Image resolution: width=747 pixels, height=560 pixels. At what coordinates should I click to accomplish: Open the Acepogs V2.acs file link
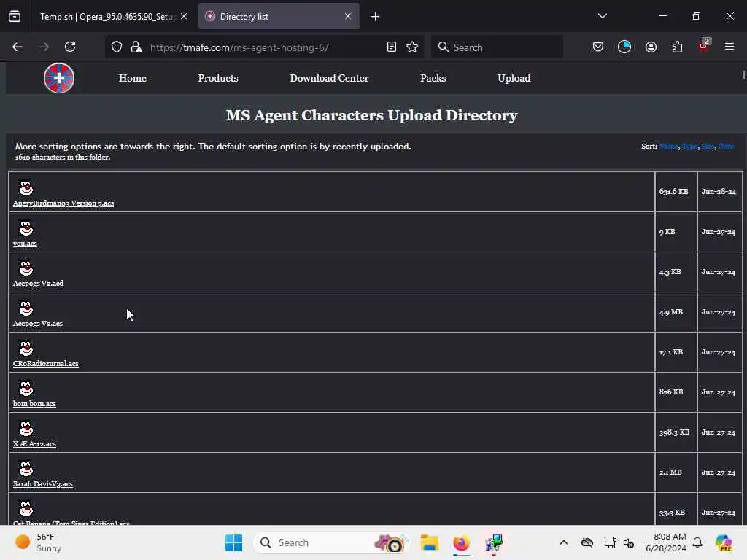point(38,323)
